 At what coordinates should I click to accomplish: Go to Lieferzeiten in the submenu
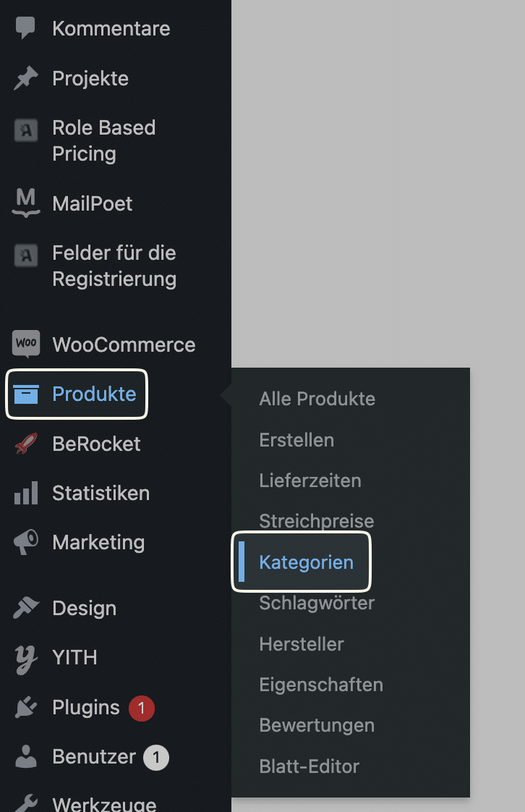(x=310, y=481)
